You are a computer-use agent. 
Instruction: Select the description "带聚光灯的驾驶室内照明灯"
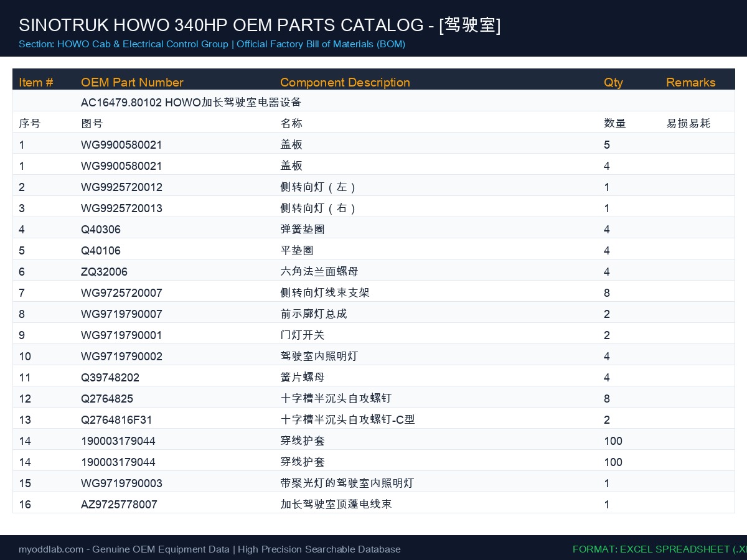[347, 483]
